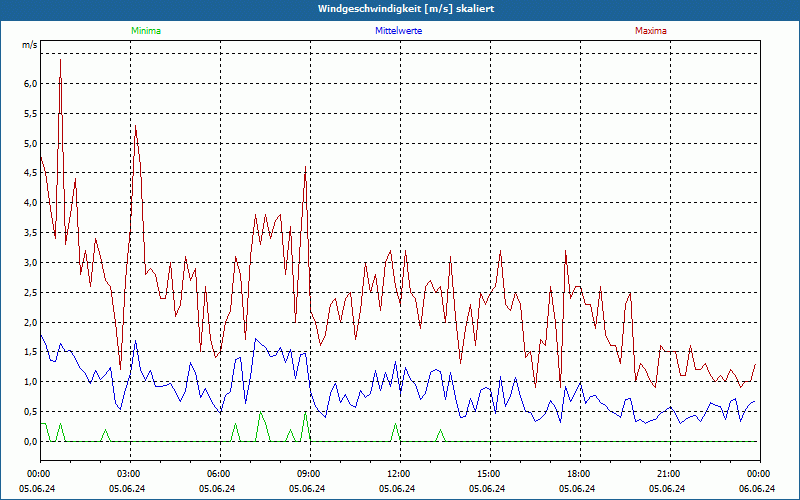Click the 0,5 y-axis value
Screen dimensions: 800x500
(x=32, y=412)
